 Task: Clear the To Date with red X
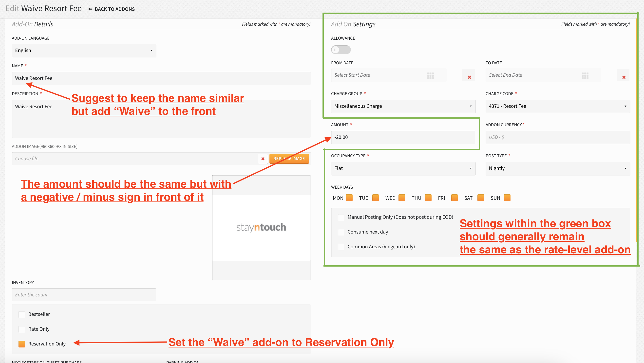coord(624,77)
